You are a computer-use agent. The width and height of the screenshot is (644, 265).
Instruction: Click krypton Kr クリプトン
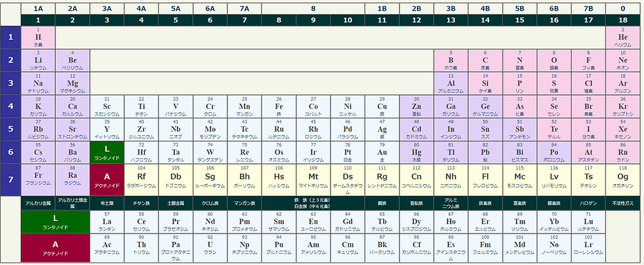pyautogui.click(x=623, y=107)
